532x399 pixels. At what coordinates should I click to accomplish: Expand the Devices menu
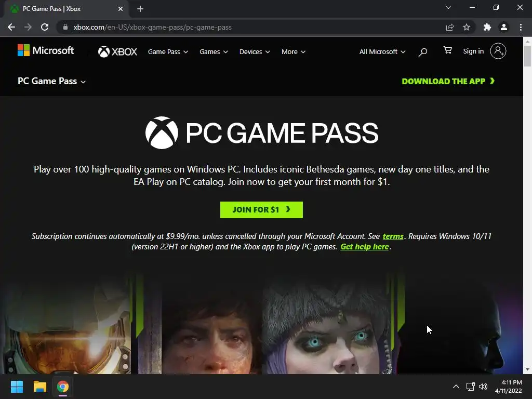[255, 51]
